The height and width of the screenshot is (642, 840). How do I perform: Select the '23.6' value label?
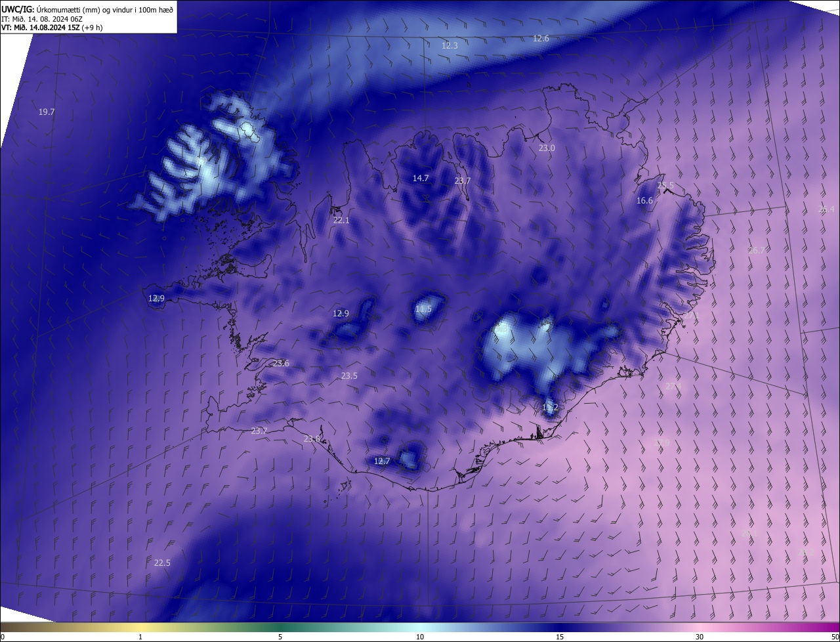[x=281, y=364]
